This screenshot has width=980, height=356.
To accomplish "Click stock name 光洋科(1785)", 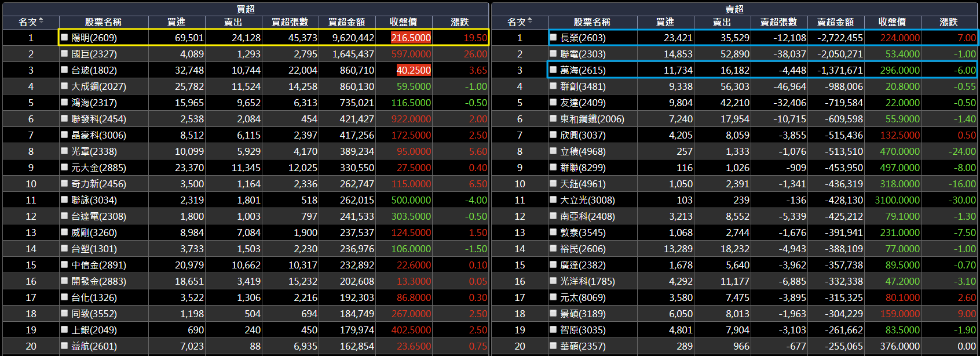I will click(587, 281).
